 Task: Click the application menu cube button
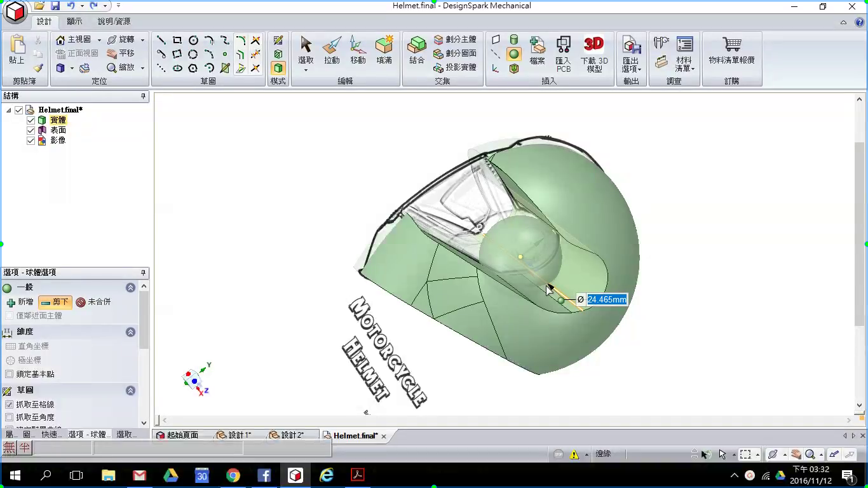tap(15, 11)
